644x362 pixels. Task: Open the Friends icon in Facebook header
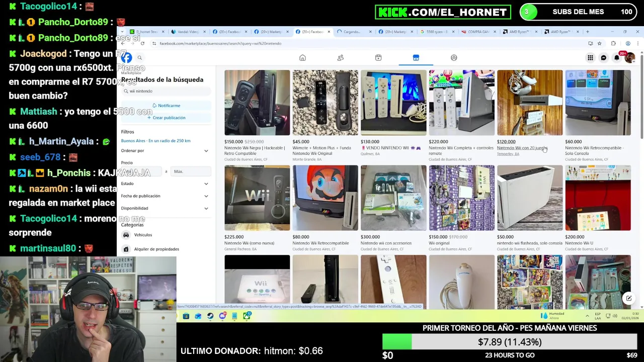pyautogui.click(x=341, y=58)
